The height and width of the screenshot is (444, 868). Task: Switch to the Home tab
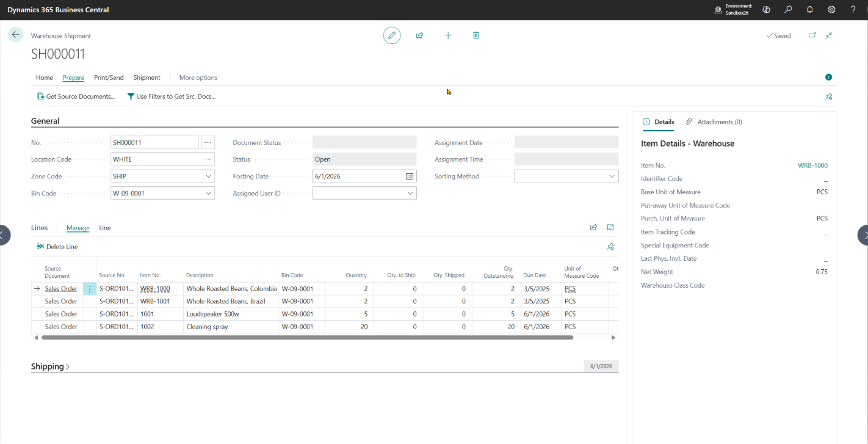[x=45, y=78]
